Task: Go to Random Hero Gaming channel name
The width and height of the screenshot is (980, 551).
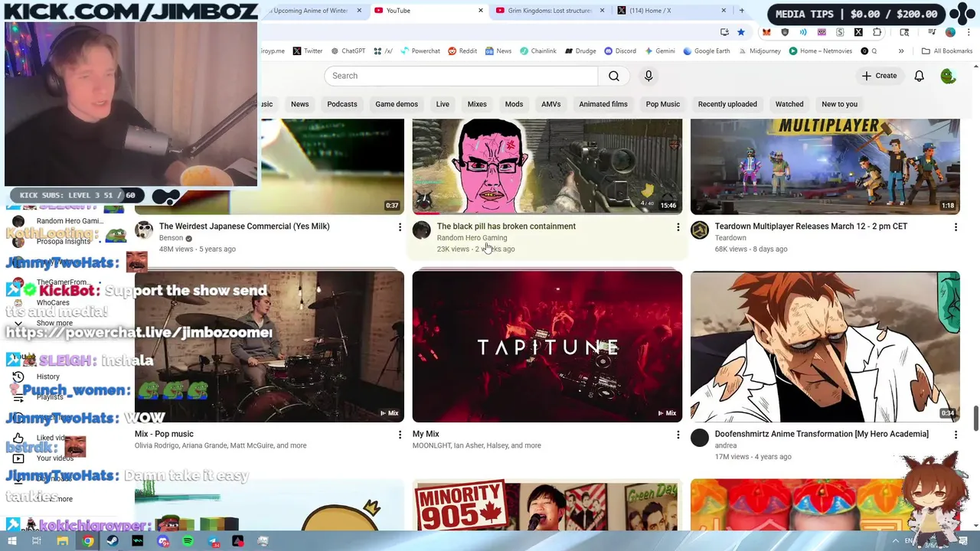Action: coord(472,238)
